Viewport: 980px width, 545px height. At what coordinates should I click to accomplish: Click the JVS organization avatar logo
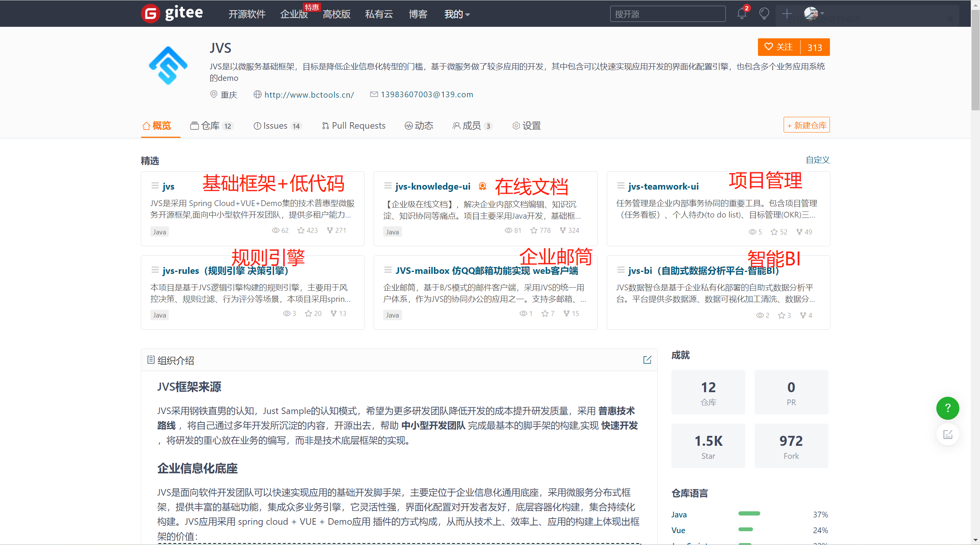(168, 65)
